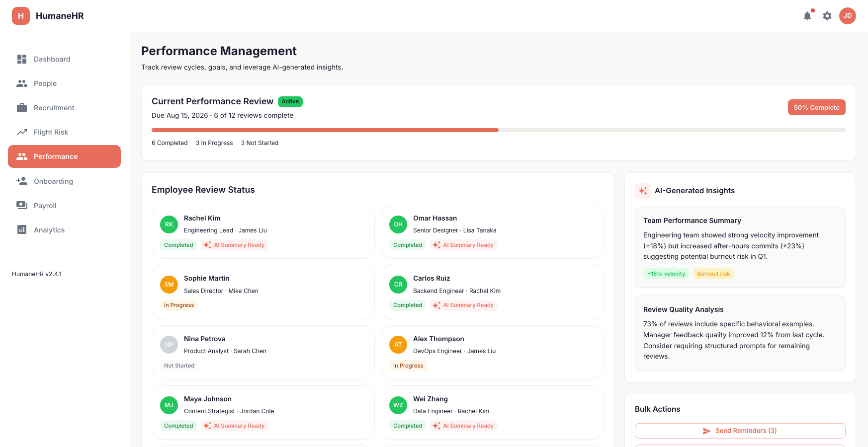Click the Burnout risk tag

[x=713, y=274]
